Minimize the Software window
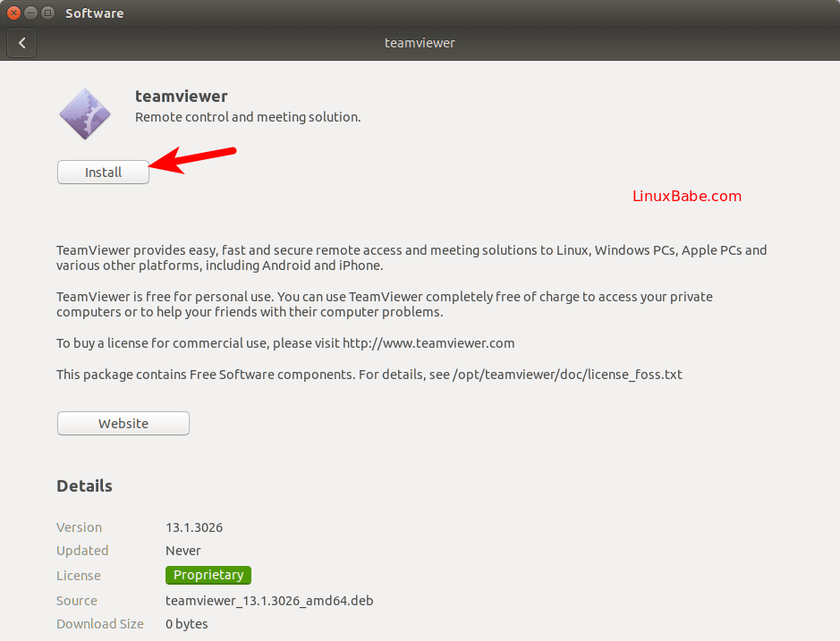The width and height of the screenshot is (840, 641). pos(30,13)
